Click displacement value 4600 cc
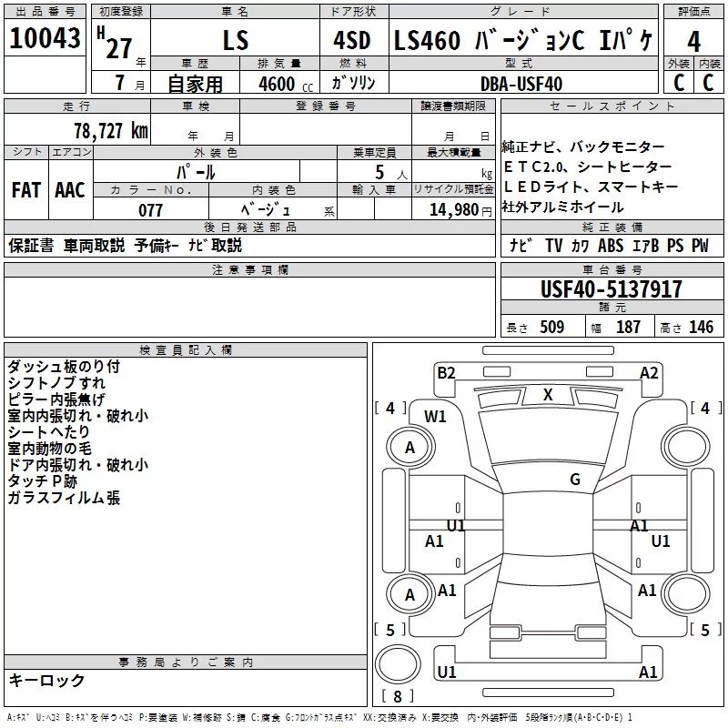The width and height of the screenshot is (728, 728). tap(286, 84)
